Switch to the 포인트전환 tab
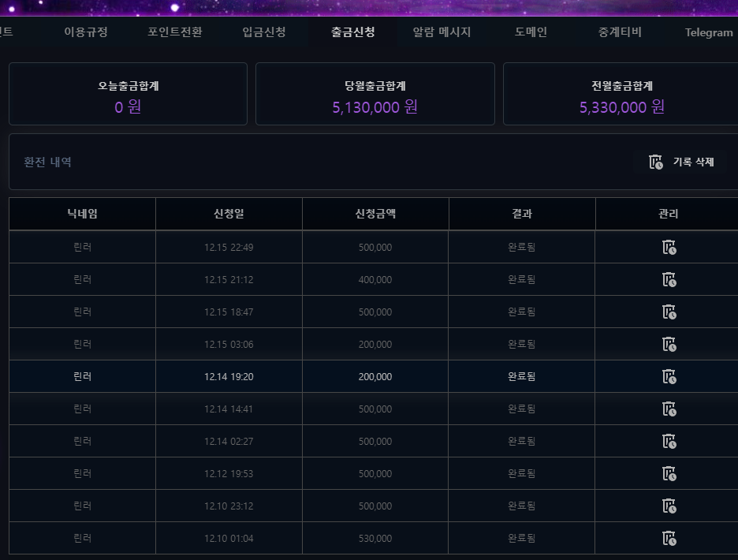Image resolution: width=738 pixels, height=560 pixels. coord(174,32)
